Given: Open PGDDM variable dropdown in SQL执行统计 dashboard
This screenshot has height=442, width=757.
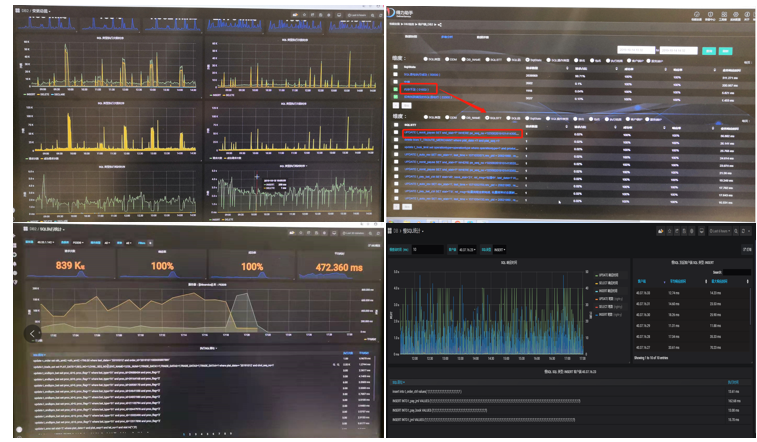Looking at the screenshot, I should (x=79, y=243).
